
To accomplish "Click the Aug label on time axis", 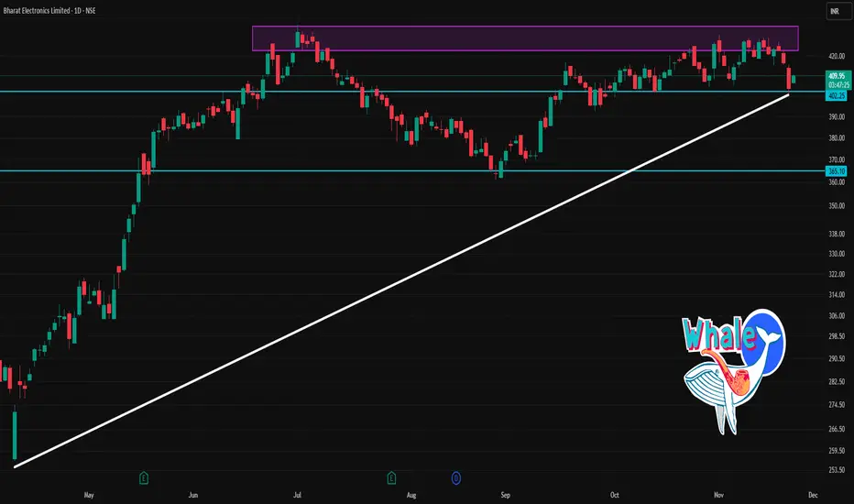I will [x=411, y=495].
